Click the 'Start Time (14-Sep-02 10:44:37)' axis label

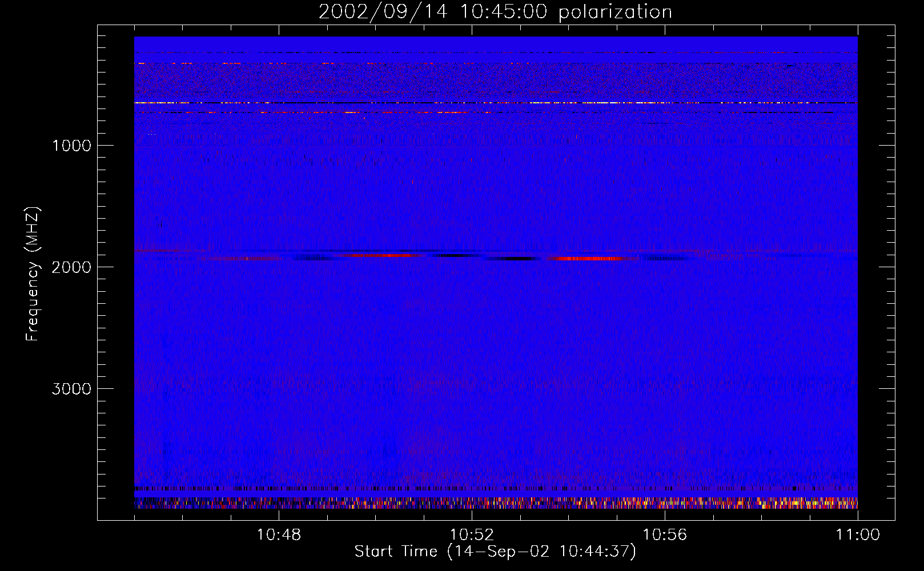point(495,552)
